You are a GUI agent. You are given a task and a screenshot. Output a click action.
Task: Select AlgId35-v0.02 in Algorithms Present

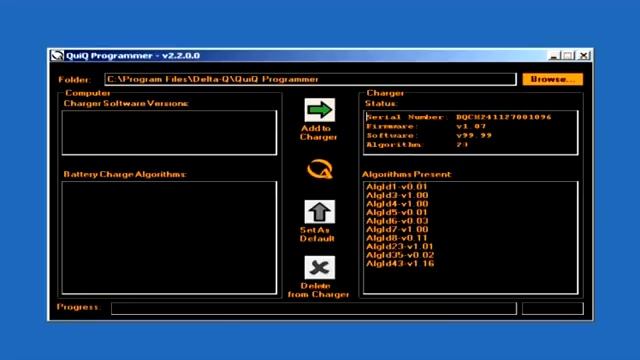pyautogui.click(x=400, y=255)
